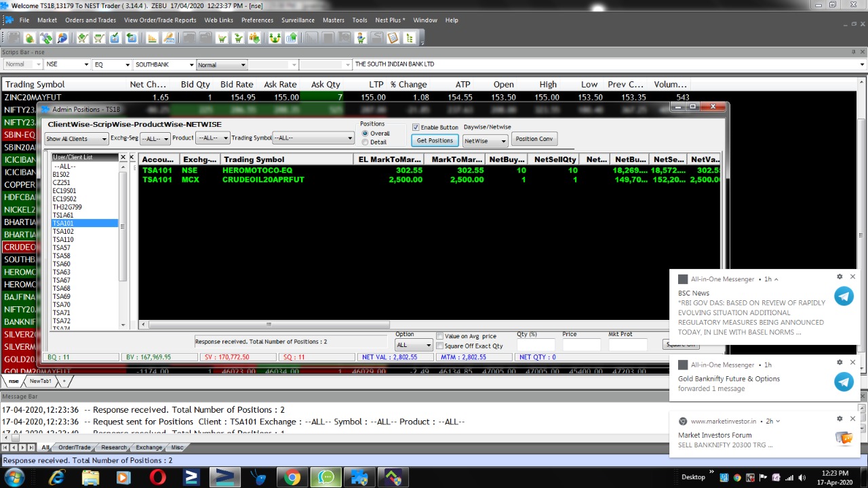
Task: Open the Orders and Trades menu
Action: (90, 20)
